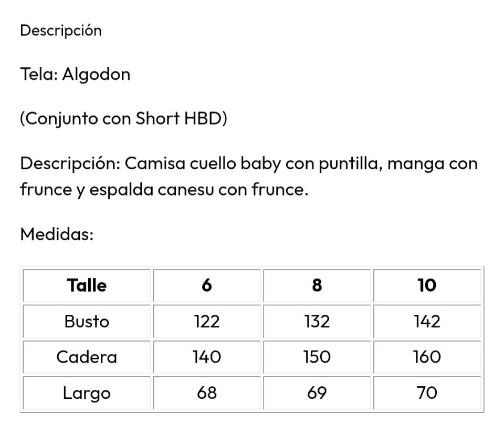Image resolution: width=504 pixels, height=443 pixels.
Task: Click the Medidas label
Action: [57, 234]
